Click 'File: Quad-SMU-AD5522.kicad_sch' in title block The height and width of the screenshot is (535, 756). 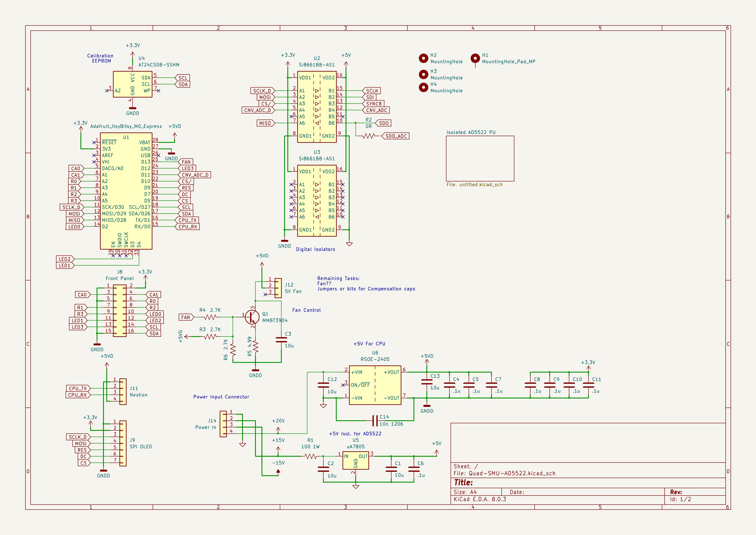[x=504, y=473]
